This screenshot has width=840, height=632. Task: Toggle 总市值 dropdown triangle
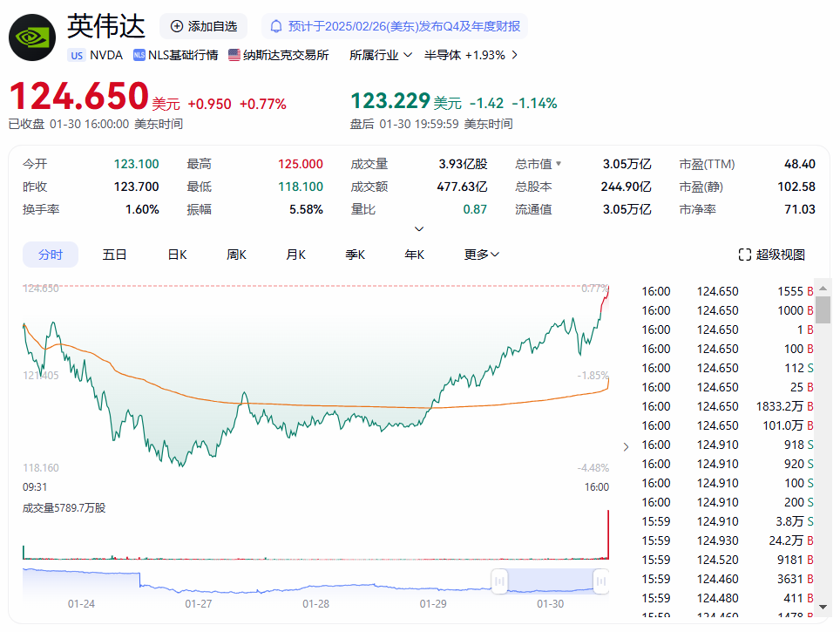[x=559, y=164]
